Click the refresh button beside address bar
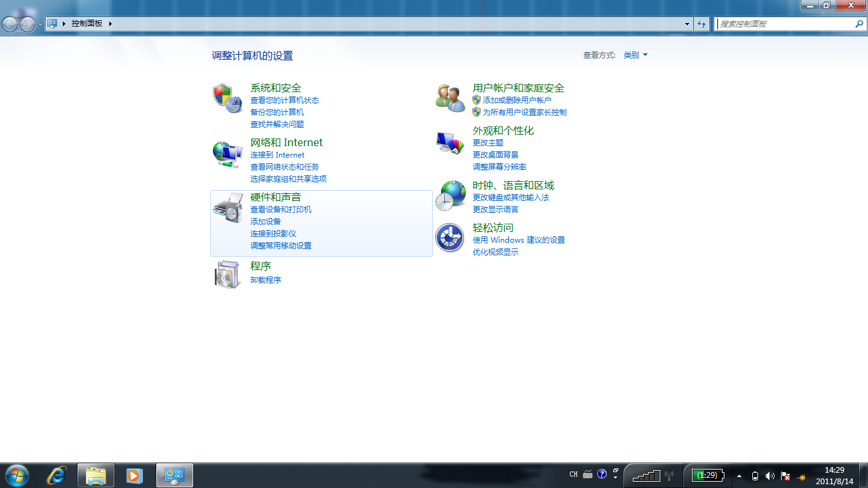868x488 pixels. click(x=702, y=24)
